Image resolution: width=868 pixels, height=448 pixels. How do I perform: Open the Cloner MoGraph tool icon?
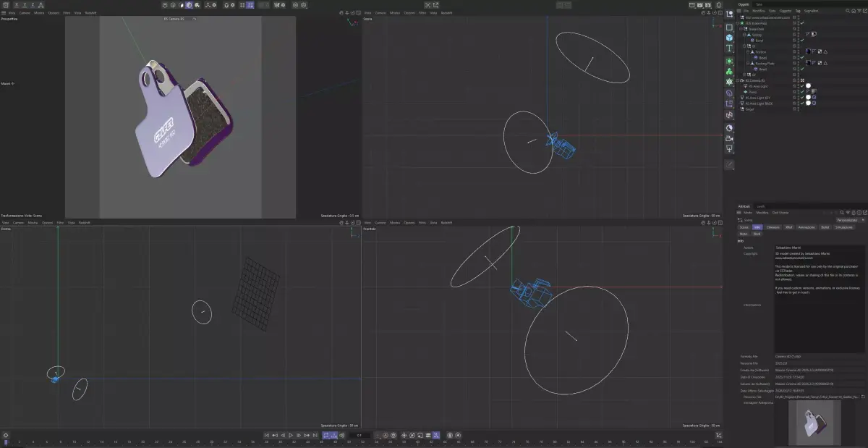729,71
